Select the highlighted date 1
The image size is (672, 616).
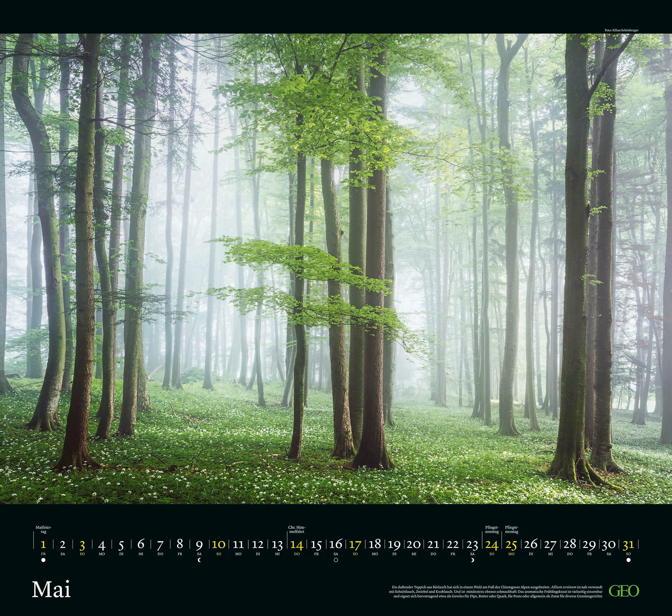[x=43, y=544]
